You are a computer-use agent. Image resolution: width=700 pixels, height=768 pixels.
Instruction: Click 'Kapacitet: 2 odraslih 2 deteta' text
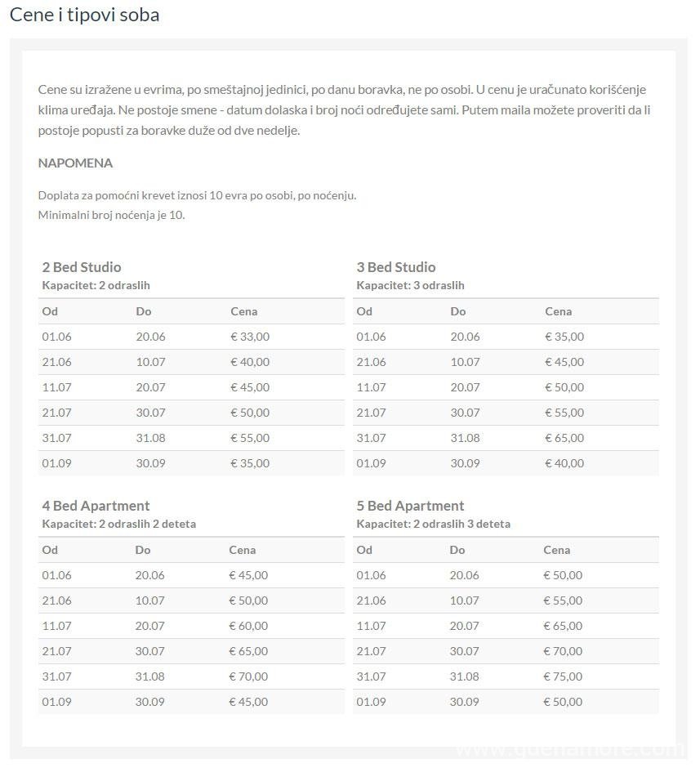(x=118, y=524)
